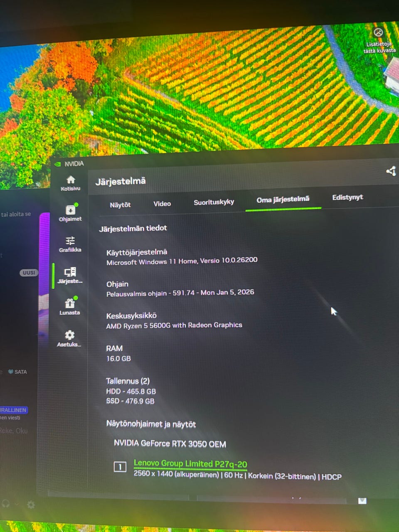Screen dimensions: 399x532
Task: Switch to the Video tab
Action: pos(162,204)
